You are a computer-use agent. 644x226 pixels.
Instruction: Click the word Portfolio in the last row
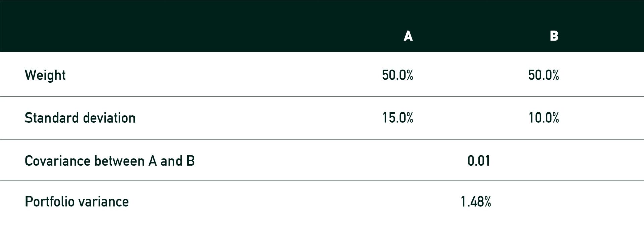pyautogui.click(x=49, y=202)
